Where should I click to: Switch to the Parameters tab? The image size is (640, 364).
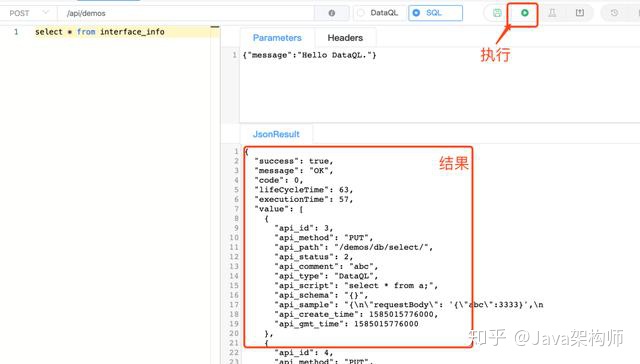coord(277,38)
